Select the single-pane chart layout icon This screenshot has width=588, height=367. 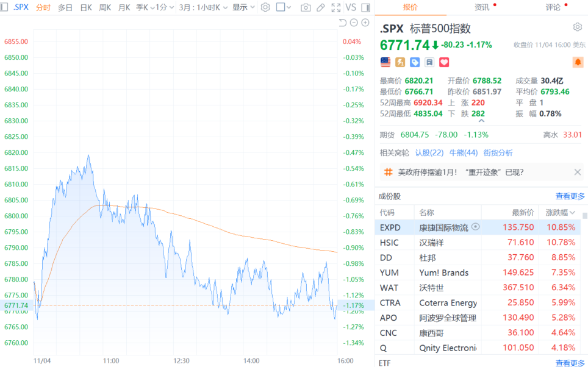[280, 7]
